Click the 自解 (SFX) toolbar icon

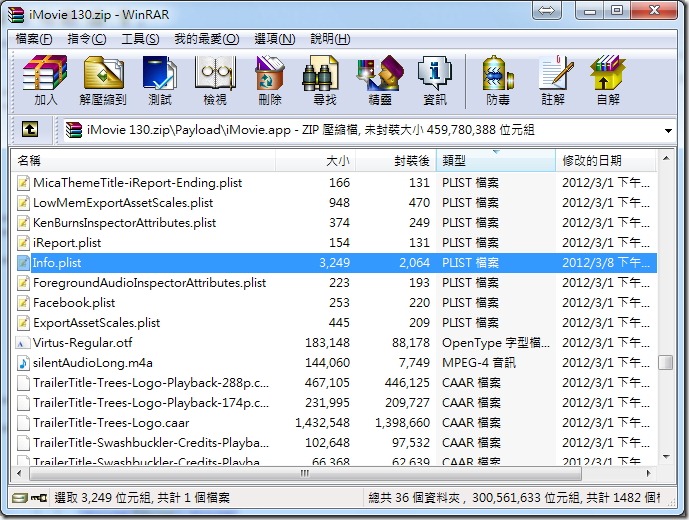click(608, 80)
